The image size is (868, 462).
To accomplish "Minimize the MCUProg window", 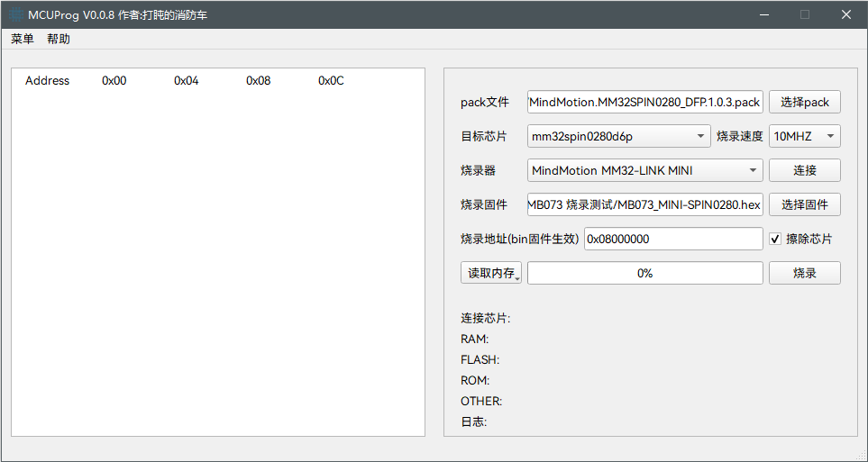I will tap(763, 14).
